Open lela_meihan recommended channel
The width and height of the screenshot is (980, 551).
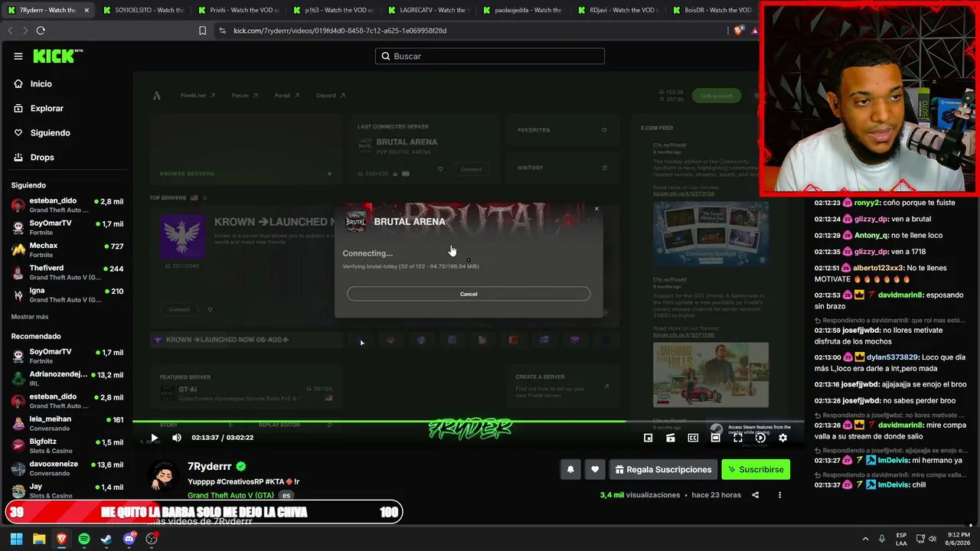pos(67,423)
